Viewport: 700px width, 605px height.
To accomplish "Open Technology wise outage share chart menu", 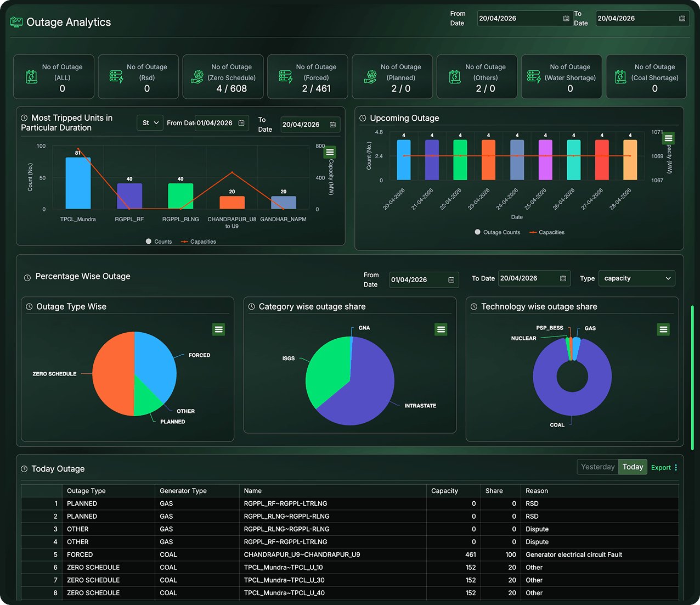I will coord(663,329).
